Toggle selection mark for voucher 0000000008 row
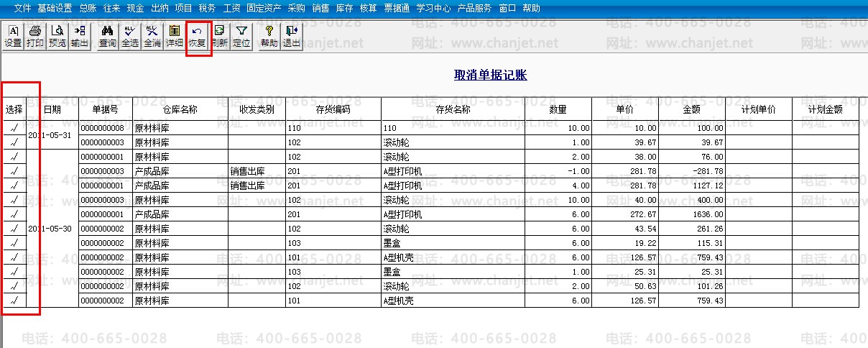The width and height of the screenshot is (868, 348). 14,128
